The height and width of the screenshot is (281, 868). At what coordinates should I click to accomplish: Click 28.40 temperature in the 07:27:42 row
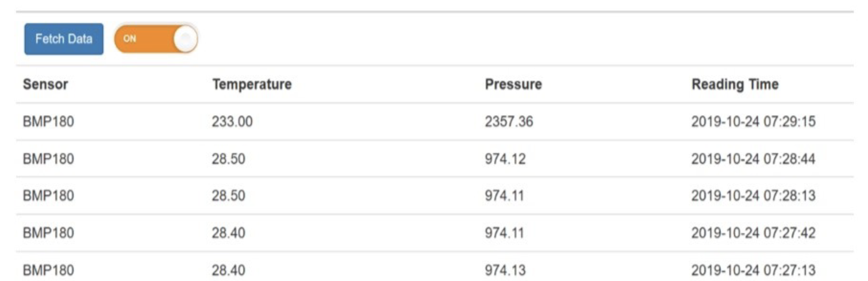point(228,233)
